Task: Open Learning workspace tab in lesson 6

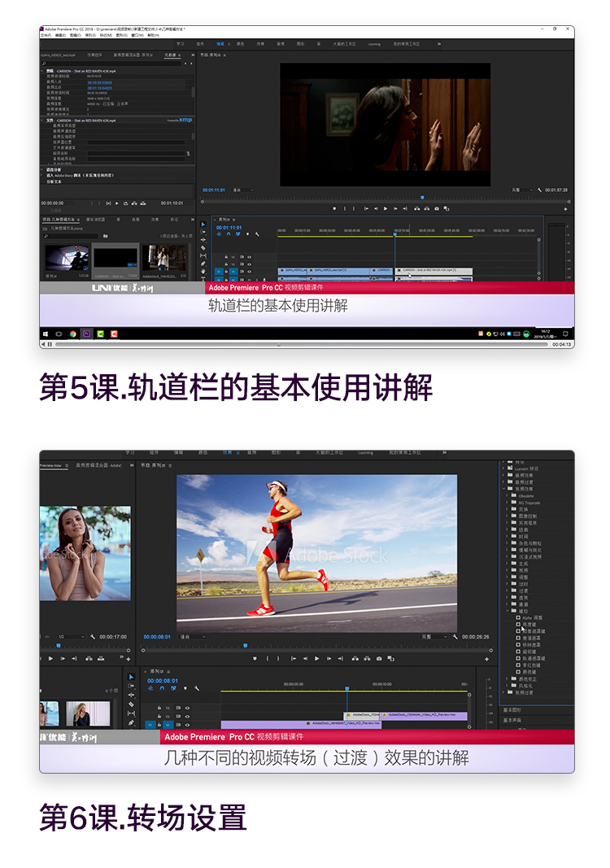Action: coord(365,453)
